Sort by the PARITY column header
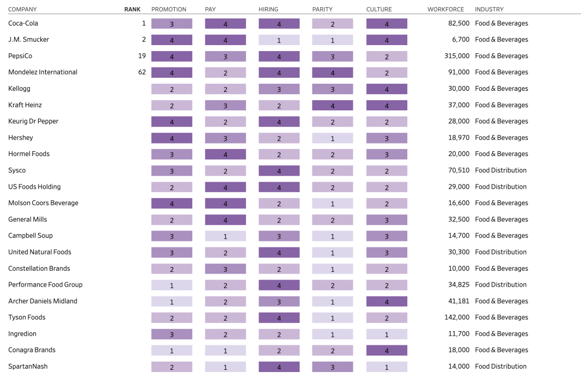 click(x=322, y=9)
